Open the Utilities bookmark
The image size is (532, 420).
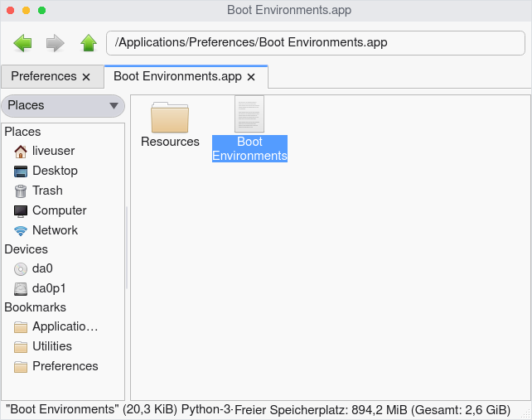coord(51,346)
